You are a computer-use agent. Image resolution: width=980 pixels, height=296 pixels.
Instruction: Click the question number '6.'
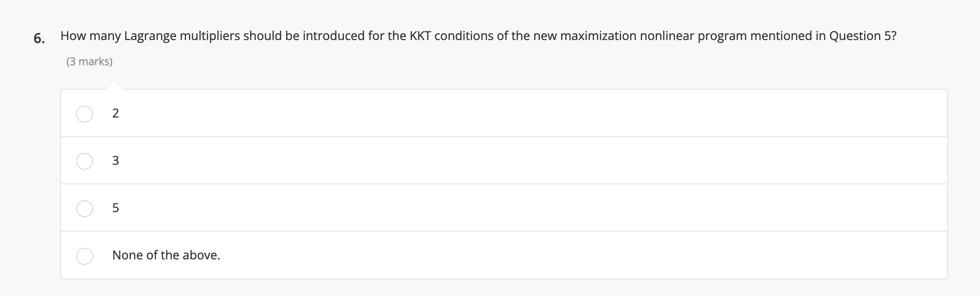point(38,38)
